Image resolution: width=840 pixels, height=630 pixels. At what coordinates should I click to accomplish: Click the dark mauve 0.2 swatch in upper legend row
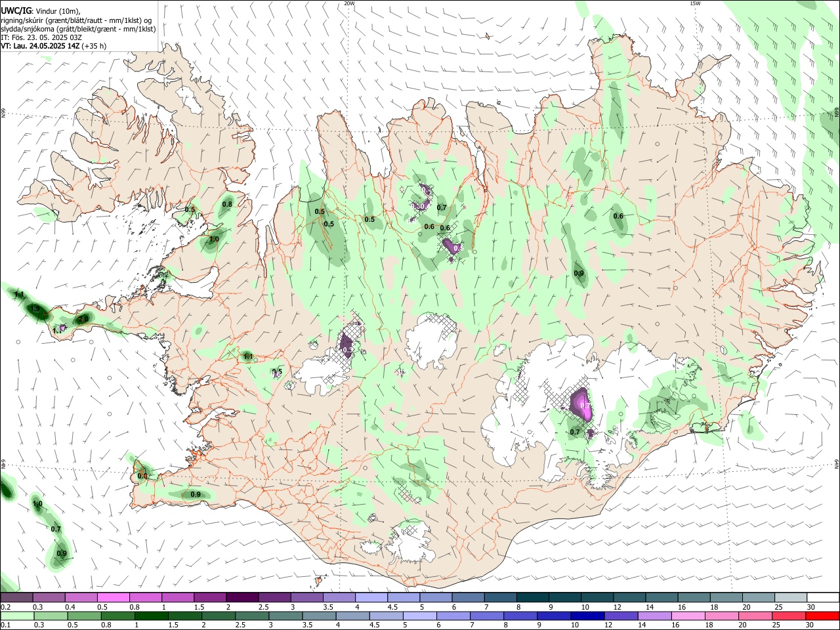pyautogui.click(x=16, y=598)
